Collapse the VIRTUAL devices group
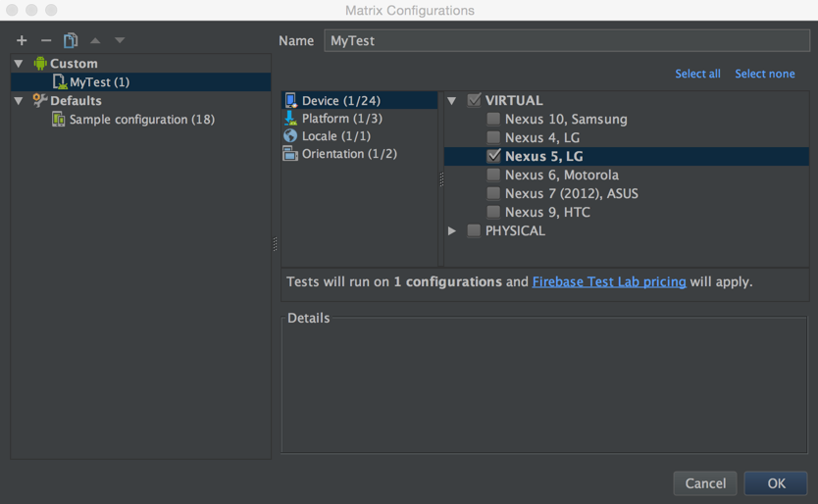This screenshot has height=504, width=818. click(x=452, y=100)
